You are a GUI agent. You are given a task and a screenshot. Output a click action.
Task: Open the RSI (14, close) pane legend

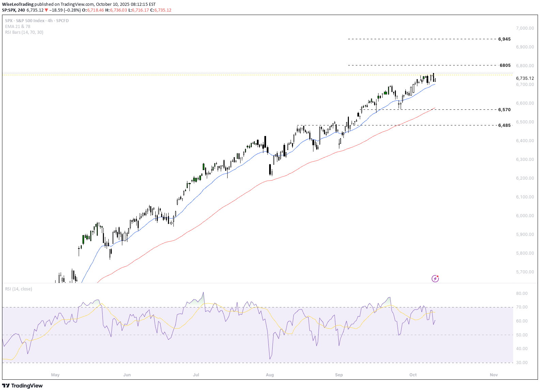(19, 289)
